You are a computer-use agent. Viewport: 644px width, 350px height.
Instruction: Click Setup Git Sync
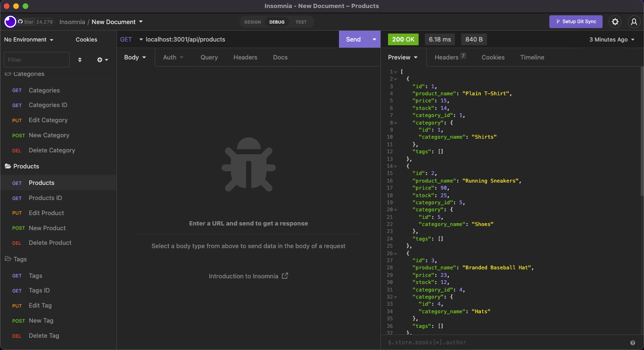tap(576, 22)
